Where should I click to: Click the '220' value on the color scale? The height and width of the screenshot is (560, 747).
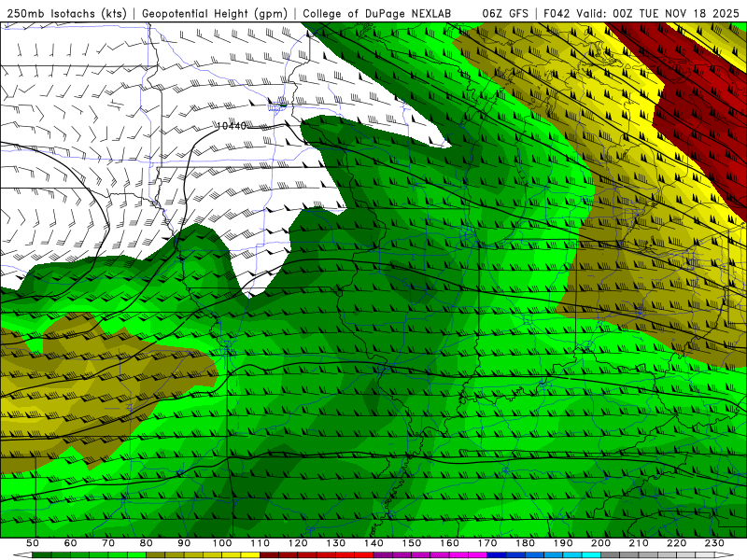(x=676, y=543)
